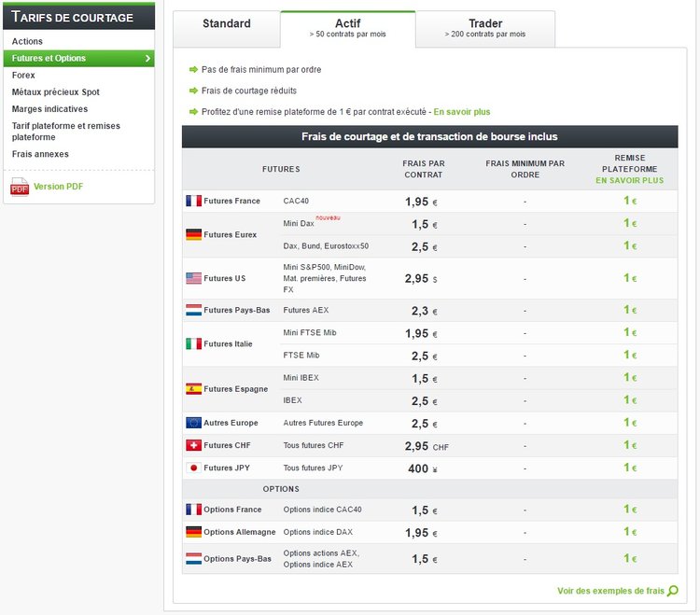The width and height of the screenshot is (700, 615).
Task: Click the French flag beside Futures France
Action: click(x=193, y=201)
